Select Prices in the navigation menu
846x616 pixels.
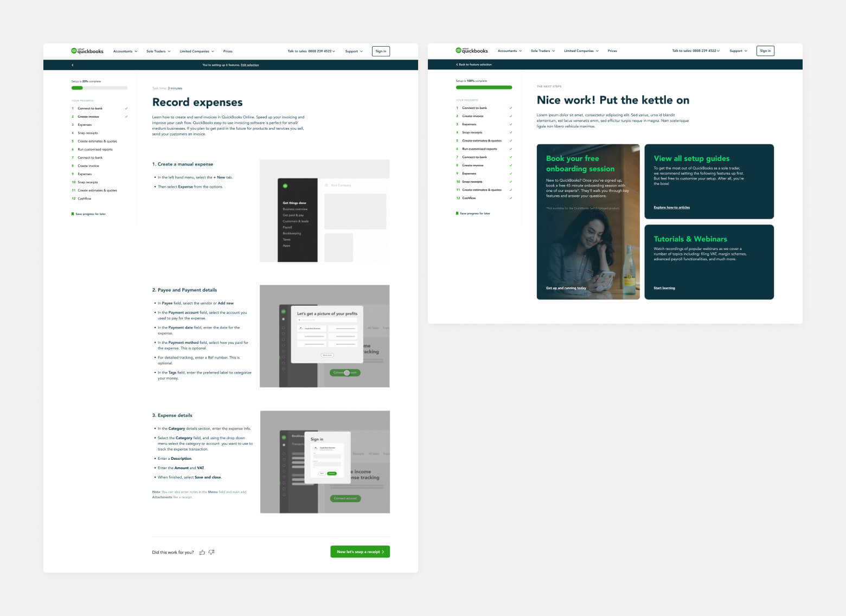pos(228,51)
